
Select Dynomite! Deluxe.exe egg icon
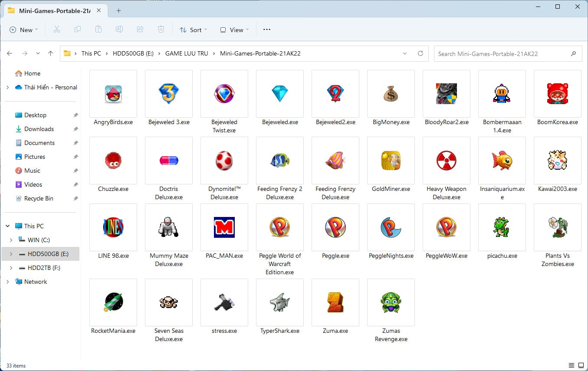click(x=224, y=161)
